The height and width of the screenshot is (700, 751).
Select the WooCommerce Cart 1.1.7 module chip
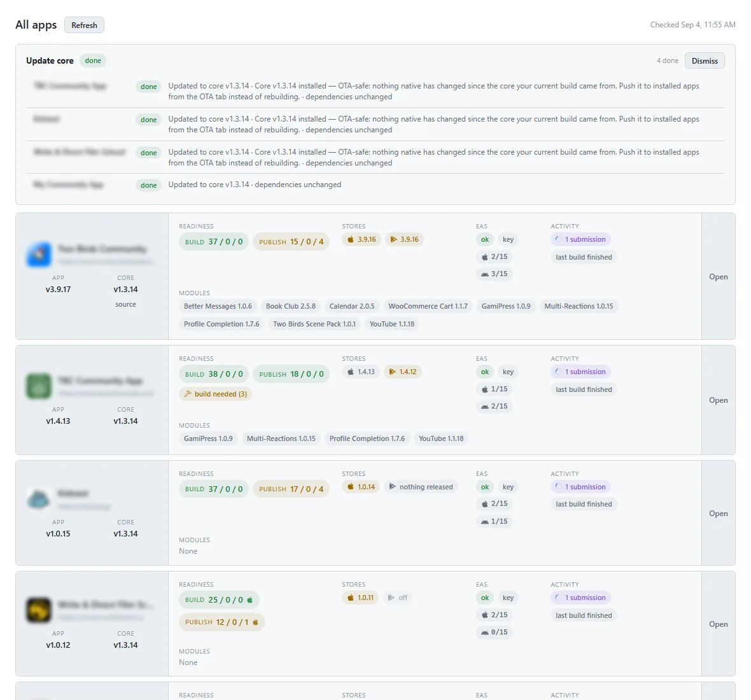(x=428, y=306)
